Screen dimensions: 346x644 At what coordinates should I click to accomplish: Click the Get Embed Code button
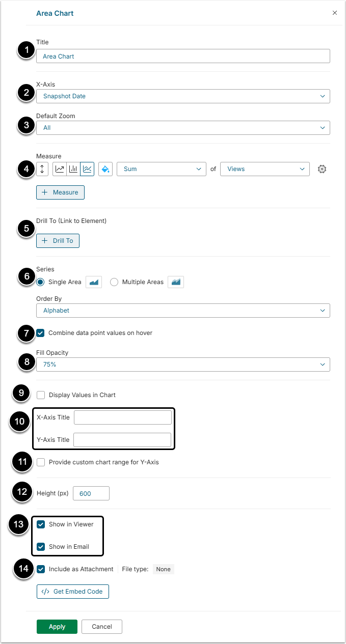[x=73, y=592]
